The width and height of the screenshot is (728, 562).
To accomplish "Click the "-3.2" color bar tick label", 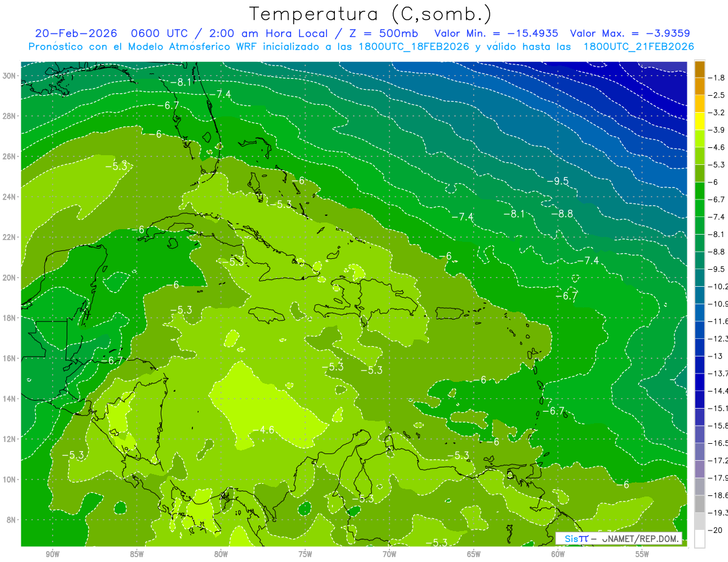I will (717, 113).
